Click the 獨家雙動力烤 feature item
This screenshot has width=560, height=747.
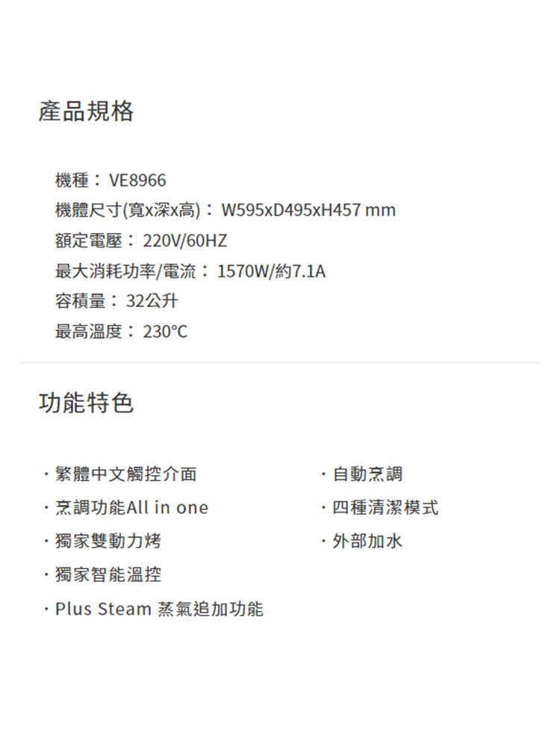(x=108, y=541)
